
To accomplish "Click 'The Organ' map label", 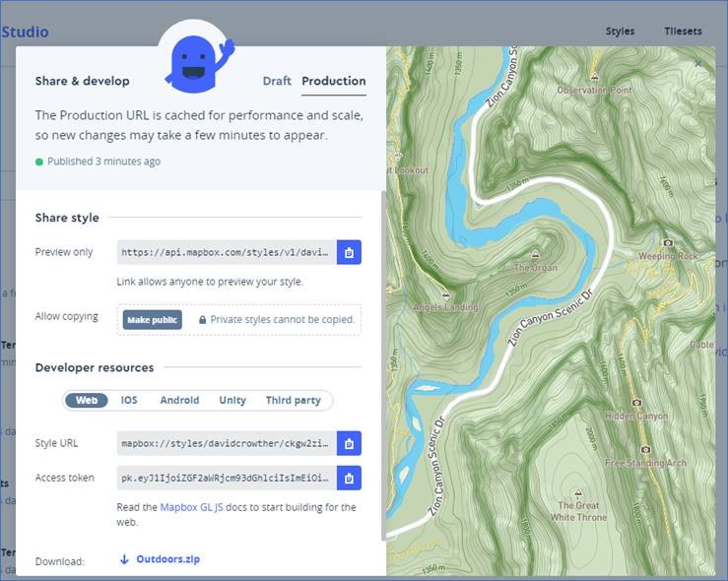I will (535, 268).
